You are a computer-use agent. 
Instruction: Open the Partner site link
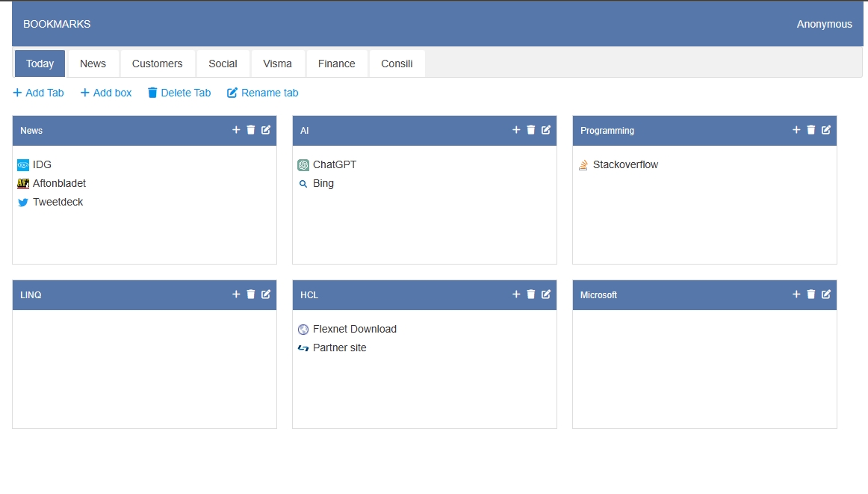pos(339,348)
